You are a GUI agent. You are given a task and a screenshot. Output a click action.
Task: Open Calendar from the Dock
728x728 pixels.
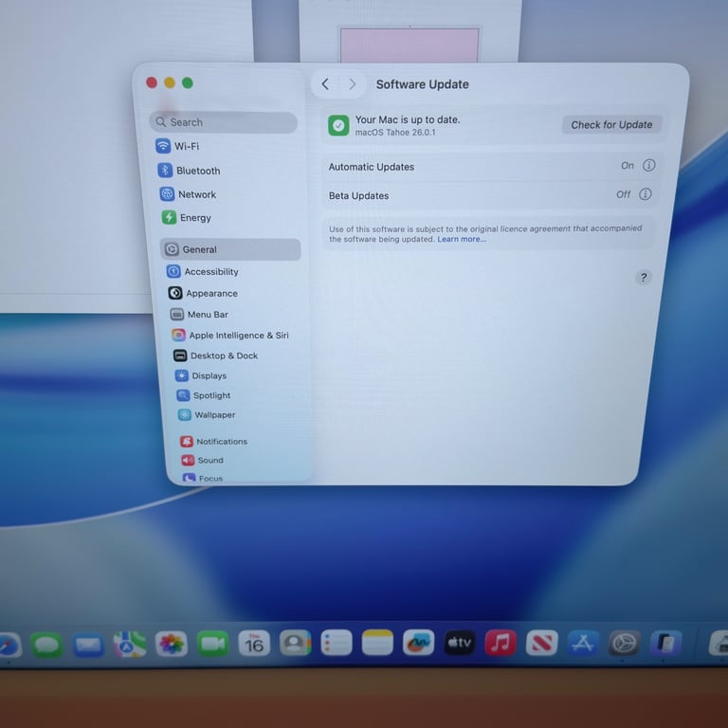(x=254, y=643)
